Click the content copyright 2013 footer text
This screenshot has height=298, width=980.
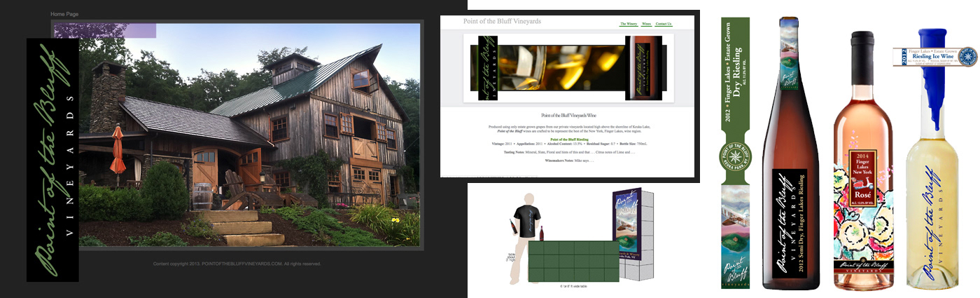[x=237, y=264]
